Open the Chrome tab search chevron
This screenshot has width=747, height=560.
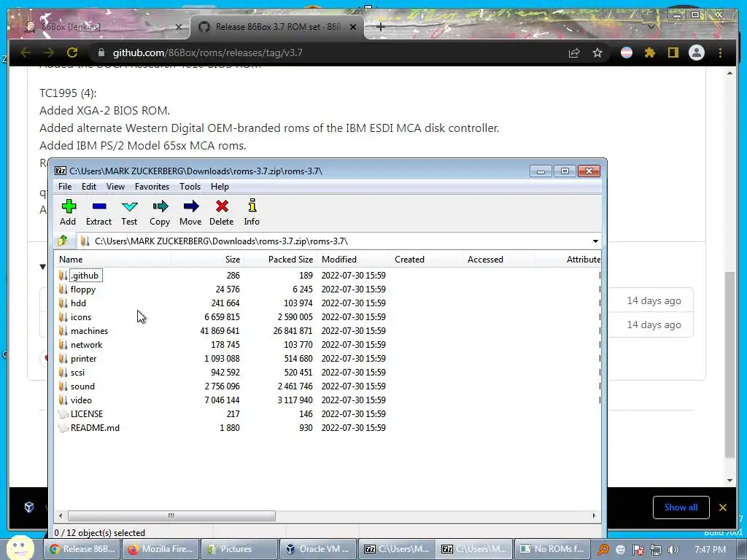[x=651, y=27]
